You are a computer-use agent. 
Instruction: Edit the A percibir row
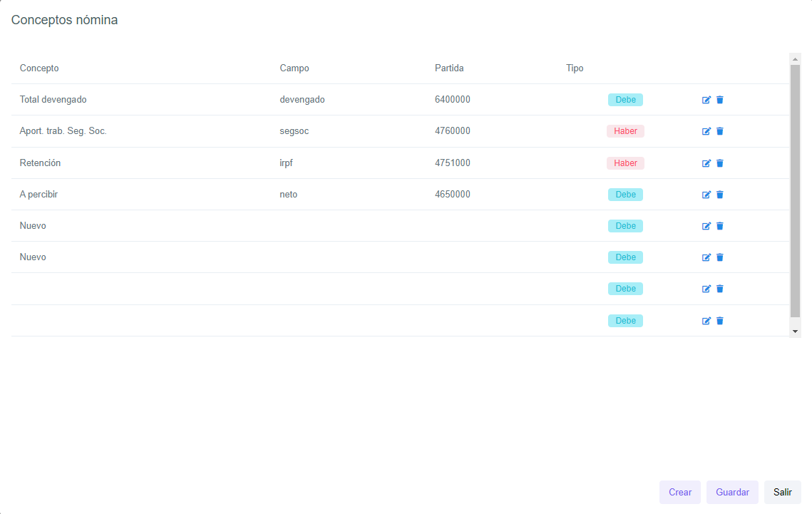pos(706,195)
